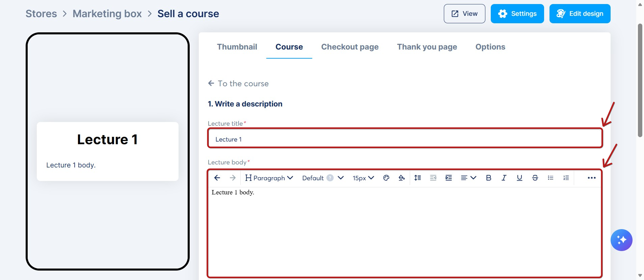This screenshot has height=280, width=644.
Task: Click the Lecture 1 preview heading
Action: [107, 139]
